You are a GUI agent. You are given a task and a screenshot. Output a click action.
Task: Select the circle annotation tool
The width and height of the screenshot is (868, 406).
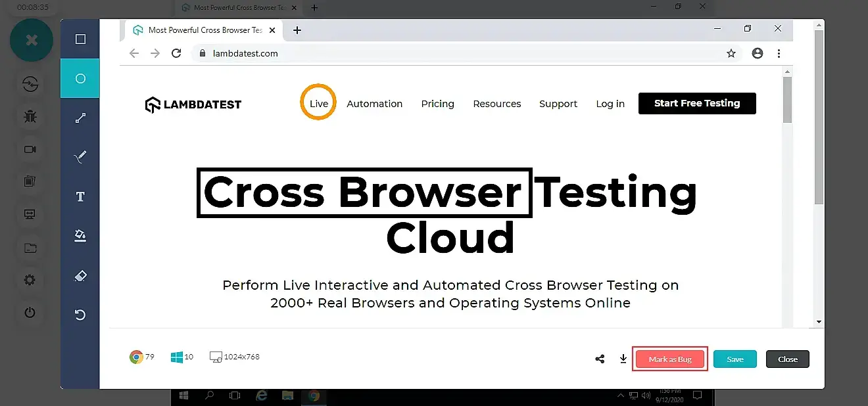(x=80, y=79)
